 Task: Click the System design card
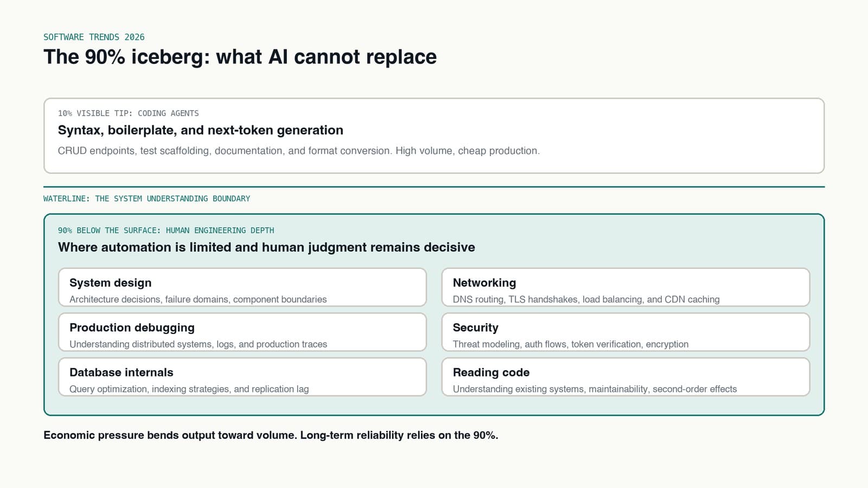click(x=242, y=287)
